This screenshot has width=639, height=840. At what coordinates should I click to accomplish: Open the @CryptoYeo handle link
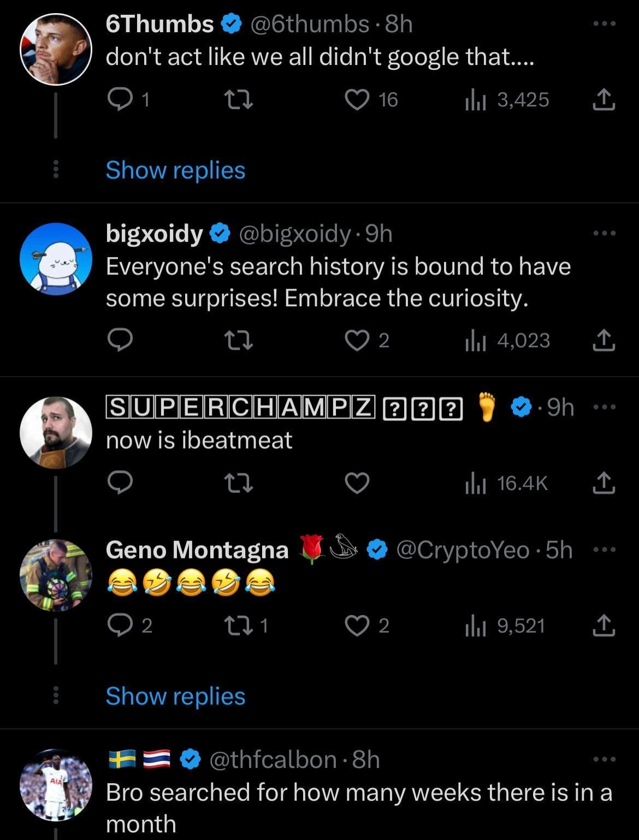462,550
